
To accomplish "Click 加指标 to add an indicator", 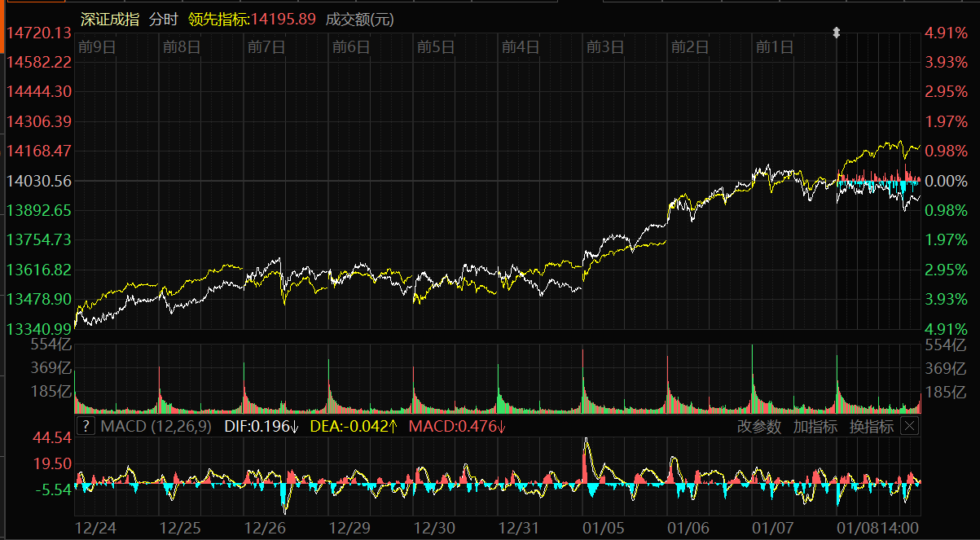I will coord(815,426).
